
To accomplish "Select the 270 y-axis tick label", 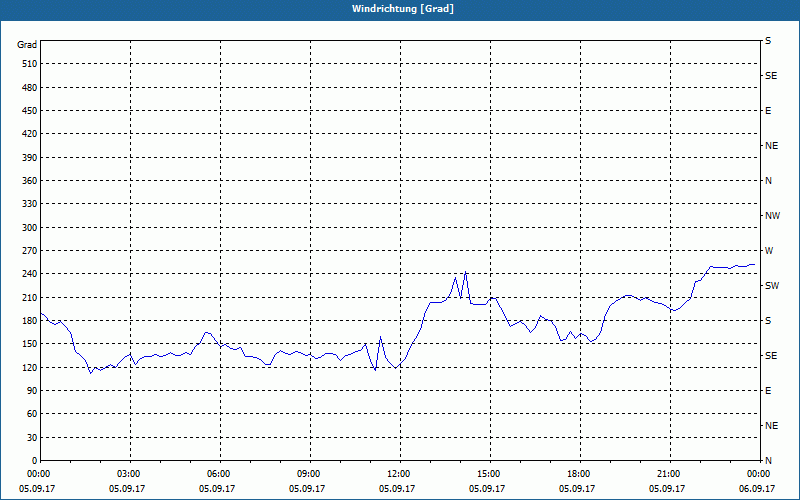I will pos(30,251).
